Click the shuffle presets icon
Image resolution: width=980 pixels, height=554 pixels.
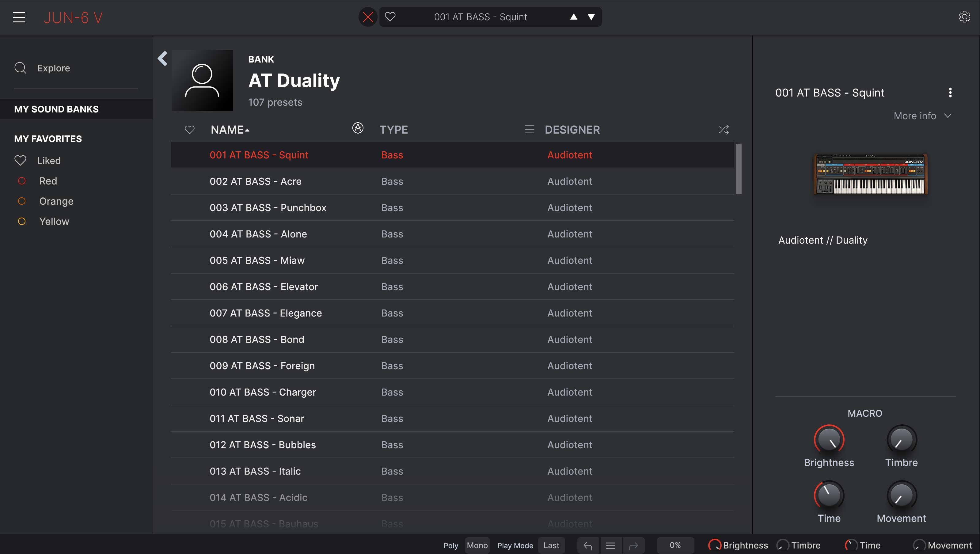coord(723,130)
